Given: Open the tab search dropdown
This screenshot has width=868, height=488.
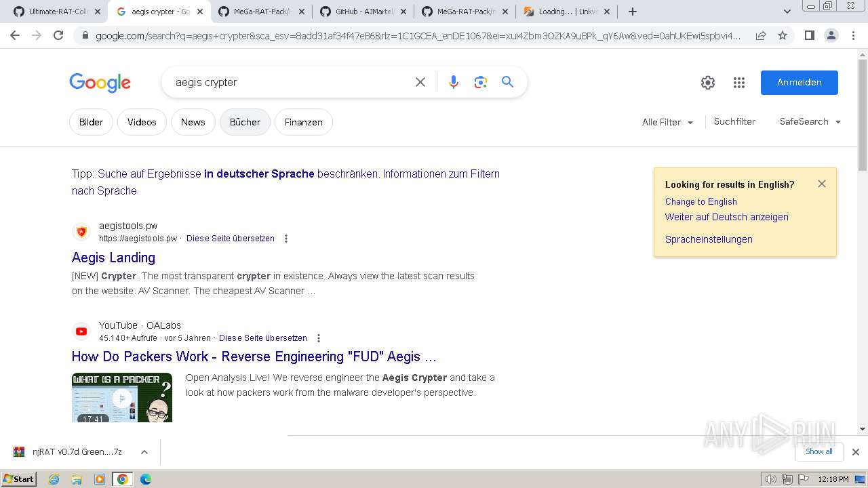Looking at the screenshot, I should 787,12.
